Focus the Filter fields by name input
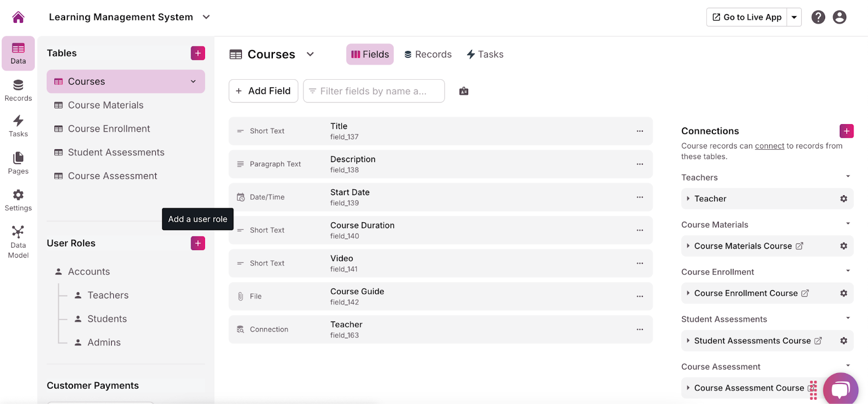Screen dimensions: 868x404 tap(374, 91)
